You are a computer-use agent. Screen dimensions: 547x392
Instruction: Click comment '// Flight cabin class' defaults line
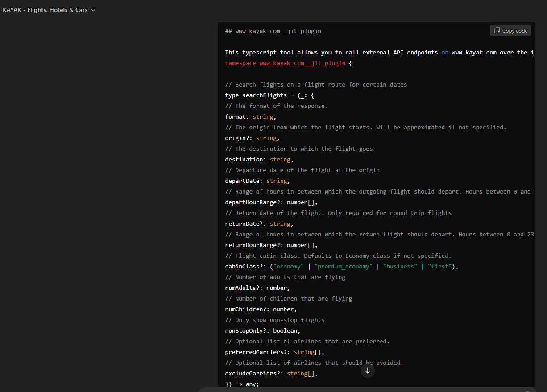338,256
